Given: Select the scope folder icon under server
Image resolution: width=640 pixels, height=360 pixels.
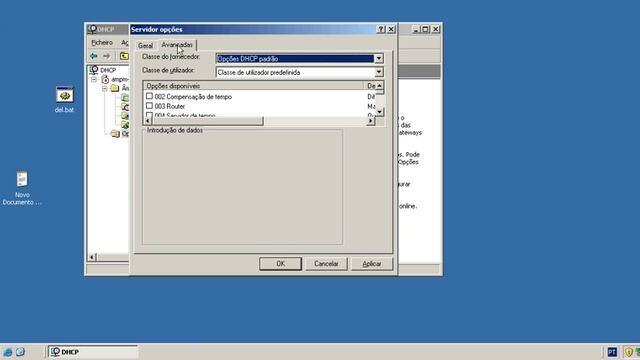Looking at the screenshot, I should [x=115, y=88].
